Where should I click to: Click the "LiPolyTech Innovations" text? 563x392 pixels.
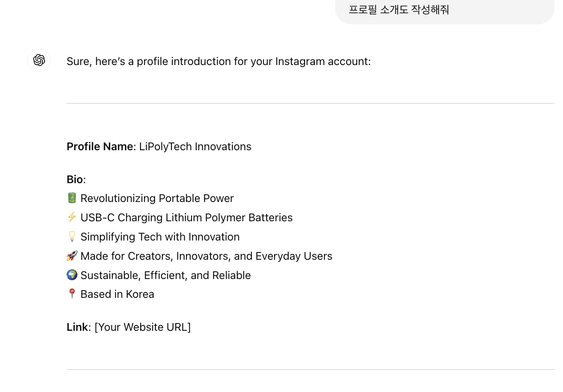coord(195,146)
